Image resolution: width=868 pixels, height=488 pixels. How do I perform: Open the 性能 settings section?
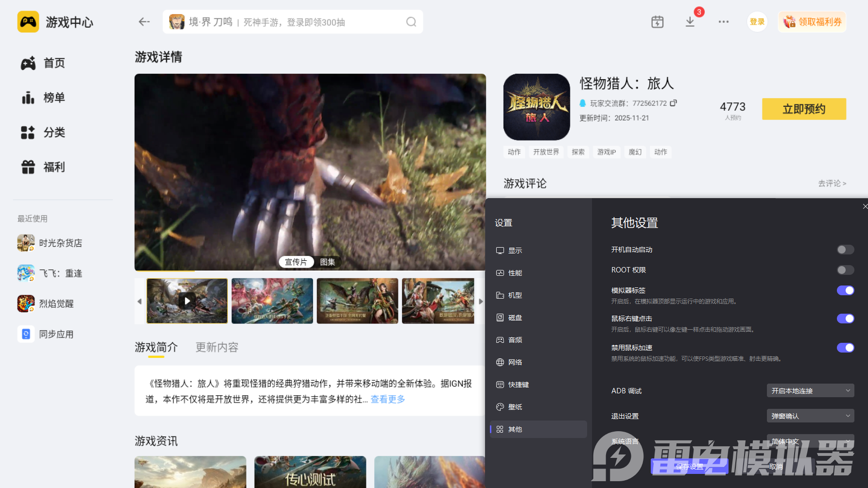point(515,273)
